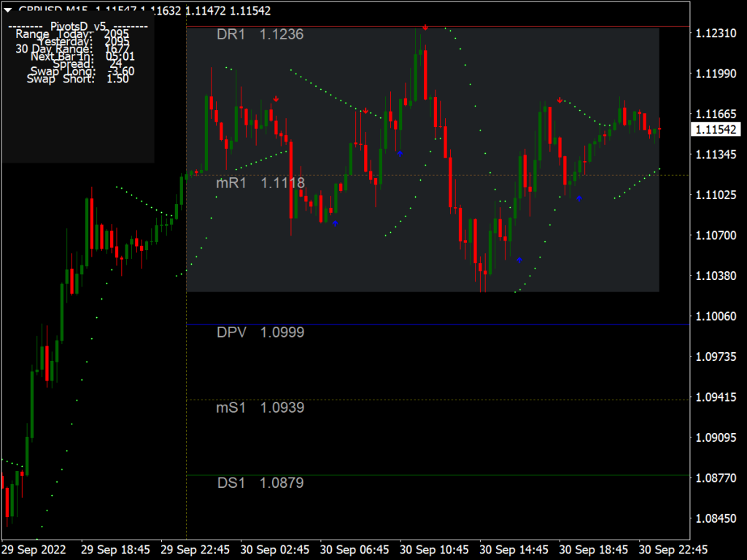Screen dimensions: 747x560
Task: Open the symbol dropdown via the triangle arrow
Action: pos(7,11)
